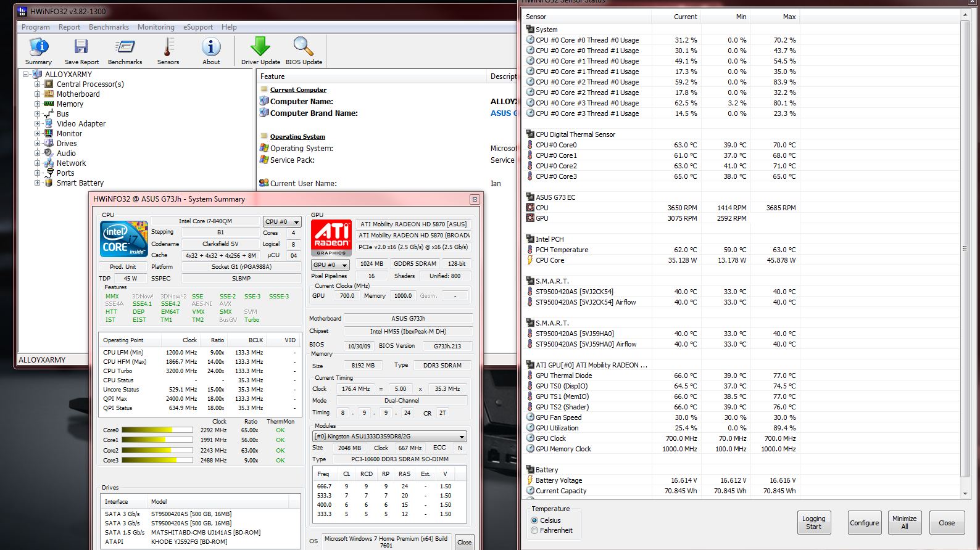Screen dimensions: 980x550
Task: Click the Current User Name users icon
Action: pyautogui.click(x=264, y=183)
